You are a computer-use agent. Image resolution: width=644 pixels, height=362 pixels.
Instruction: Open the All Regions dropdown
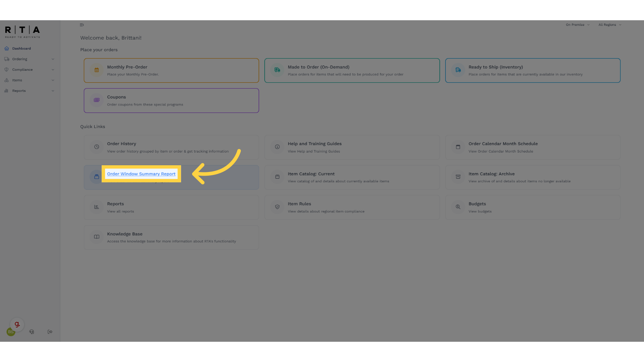(610, 25)
